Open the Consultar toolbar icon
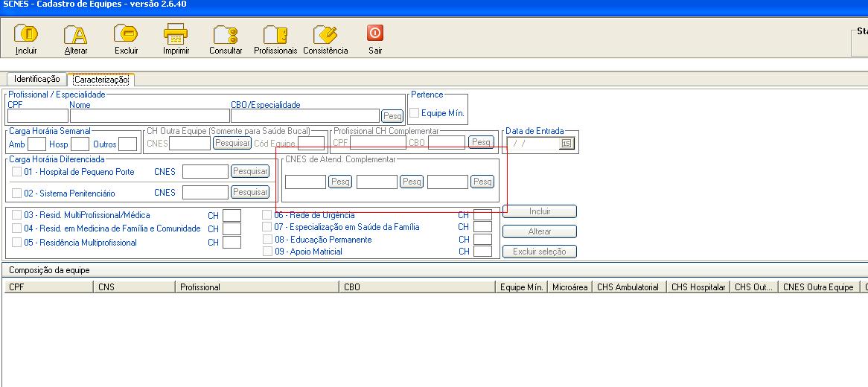The image size is (868, 387). click(226, 35)
